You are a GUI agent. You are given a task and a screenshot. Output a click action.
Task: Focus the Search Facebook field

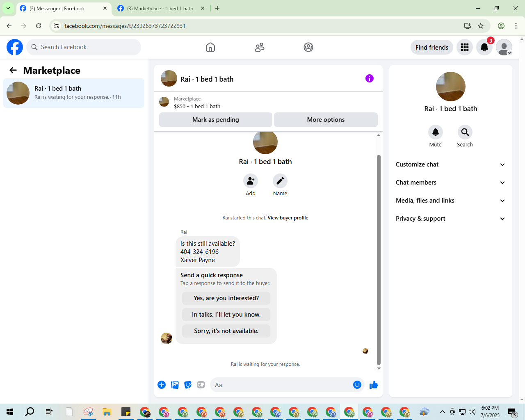tap(84, 47)
